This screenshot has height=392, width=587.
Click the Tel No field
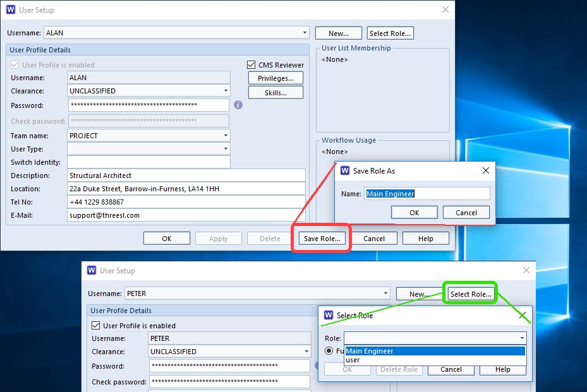[186, 202]
